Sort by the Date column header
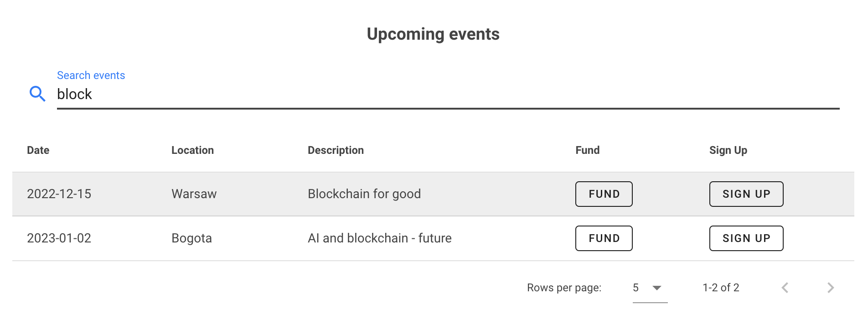Viewport: 868px width, 326px height. click(x=38, y=150)
